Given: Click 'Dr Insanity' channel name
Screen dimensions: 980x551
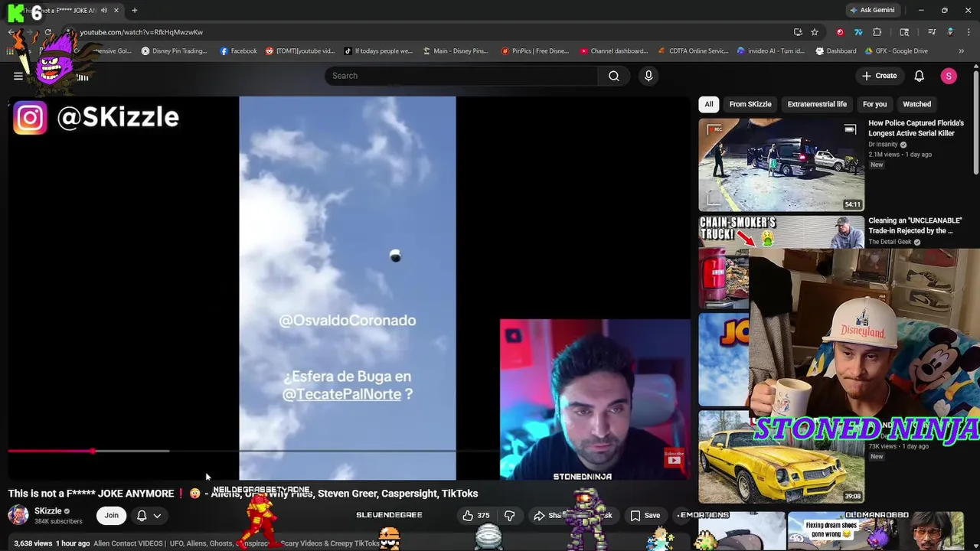Looking at the screenshot, I should 883,145.
